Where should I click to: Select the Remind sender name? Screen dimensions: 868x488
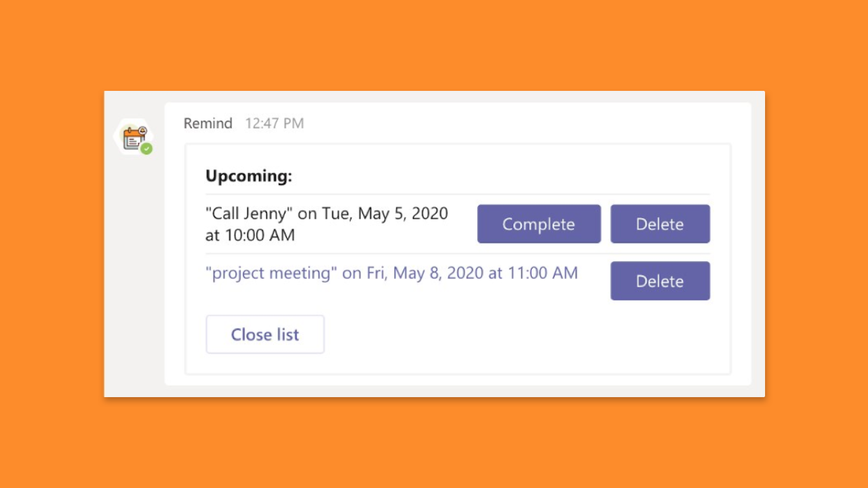[208, 123]
